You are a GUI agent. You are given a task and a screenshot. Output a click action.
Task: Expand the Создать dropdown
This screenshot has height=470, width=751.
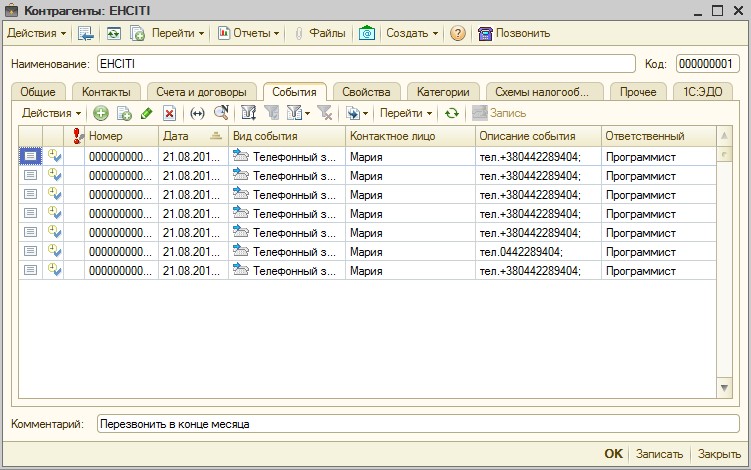pos(412,33)
